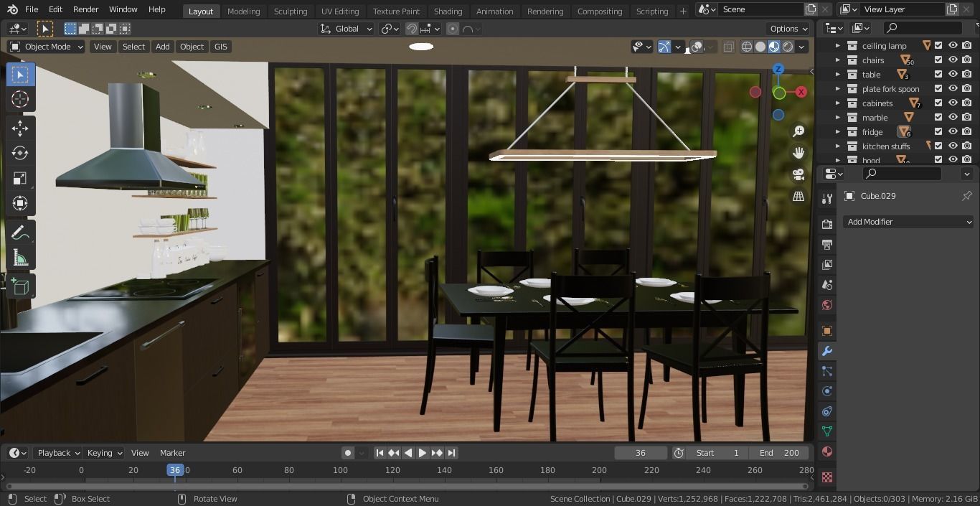
Task: Select the Select Box tool in toolbar
Action: click(20, 75)
